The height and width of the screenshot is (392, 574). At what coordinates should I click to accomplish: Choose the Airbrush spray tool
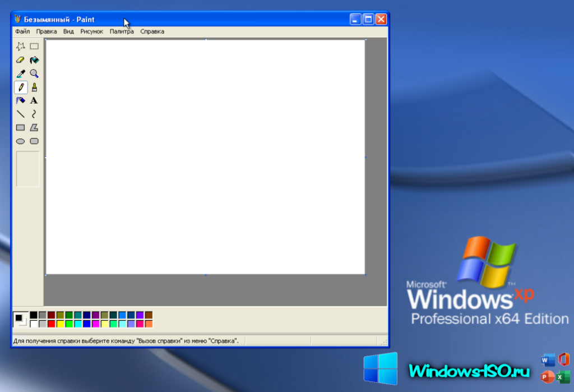21,100
